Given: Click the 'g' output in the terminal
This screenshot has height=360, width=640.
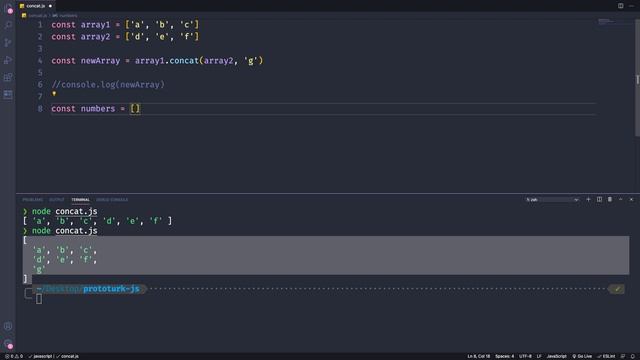Looking at the screenshot, I should point(39,269).
